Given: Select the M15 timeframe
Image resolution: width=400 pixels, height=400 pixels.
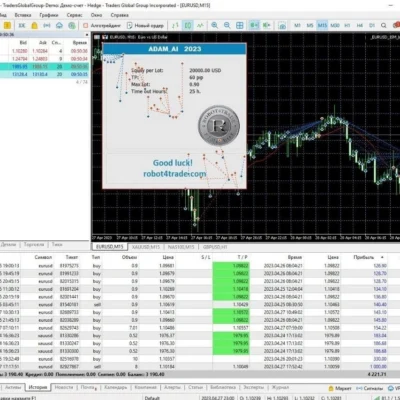Looking at the screenshot, I should pos(322,25).
